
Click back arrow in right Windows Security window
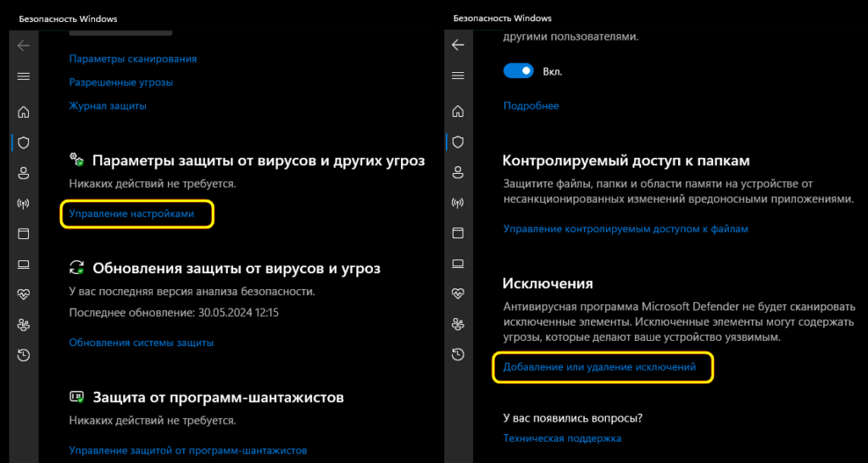pyautogui.click(x=458, y=46)
